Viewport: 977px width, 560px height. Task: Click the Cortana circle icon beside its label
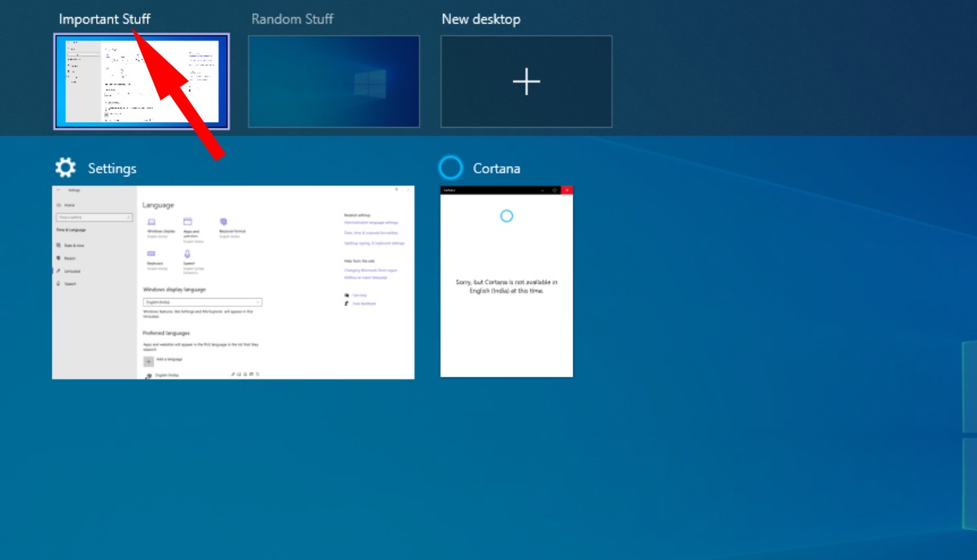[450, 168]
